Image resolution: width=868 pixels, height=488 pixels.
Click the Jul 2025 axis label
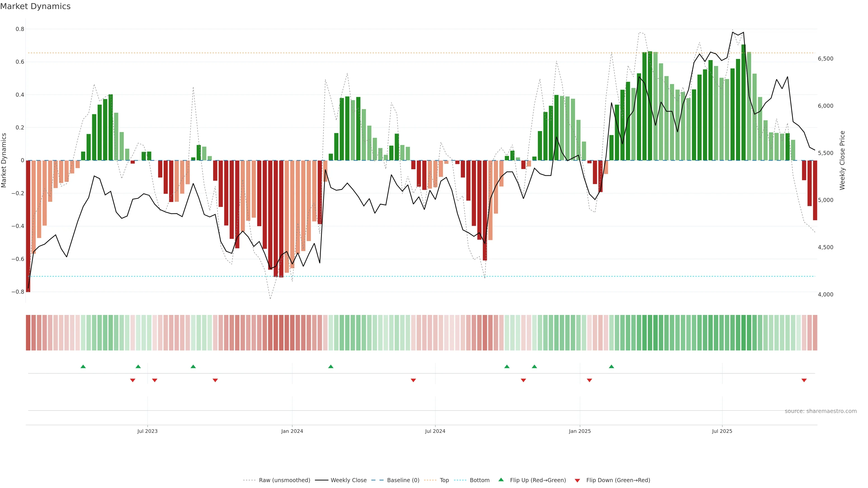[x=722, y=431]
